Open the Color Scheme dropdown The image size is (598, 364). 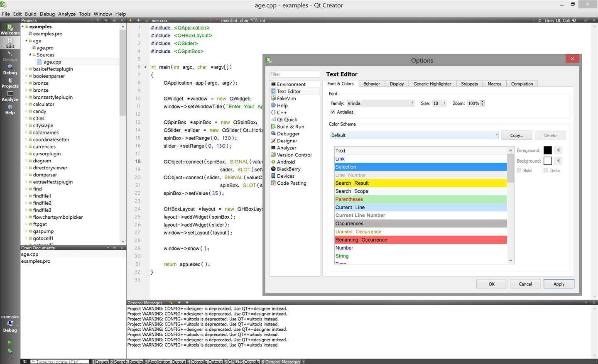414,135
